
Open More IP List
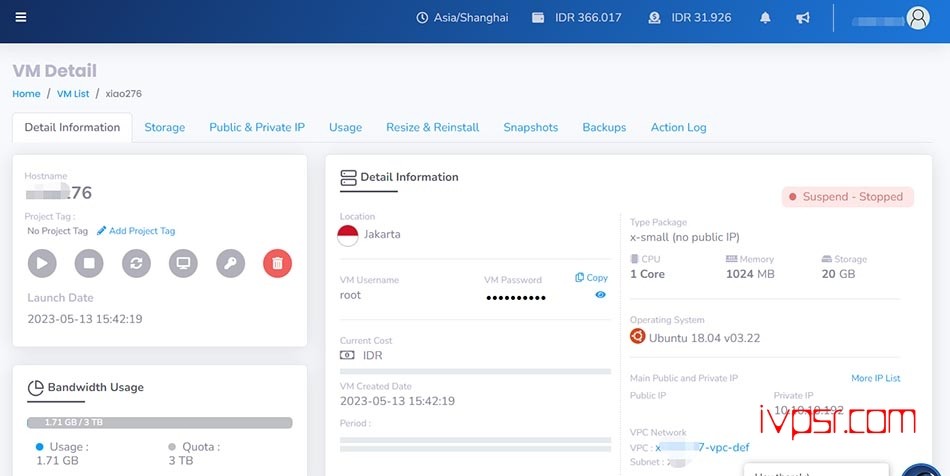(875, 378)
